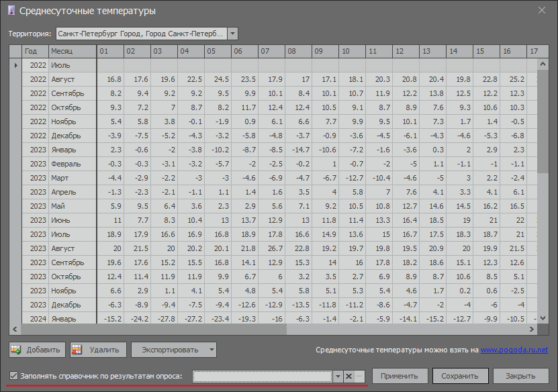
Task: Open the www.pogoda.ru.net link
Action: [x=514, y=350]
